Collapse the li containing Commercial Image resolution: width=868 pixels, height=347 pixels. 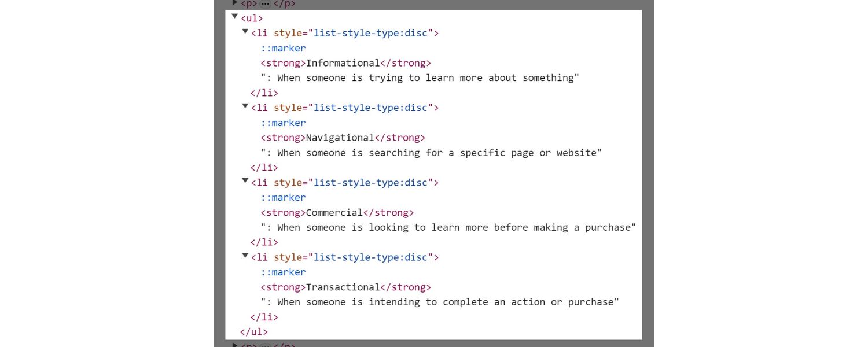[x=245, y=181]
